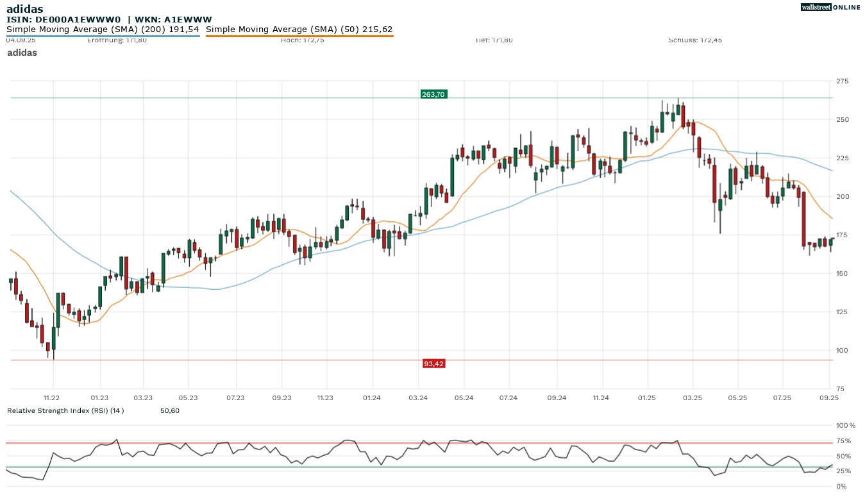Click the 05.24 date axis label
The width and height of the screenshot is (865, 504).
(x=464, y=398)
